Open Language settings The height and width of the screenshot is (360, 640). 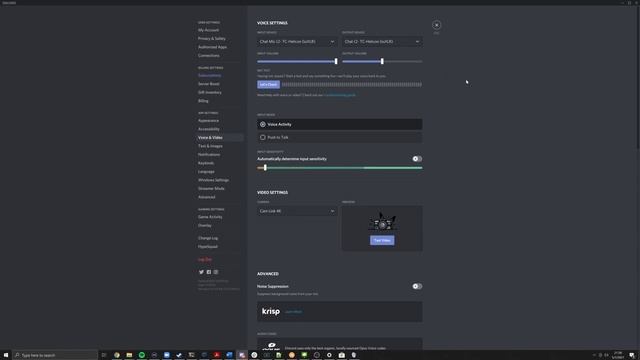(x=206, y=171)
